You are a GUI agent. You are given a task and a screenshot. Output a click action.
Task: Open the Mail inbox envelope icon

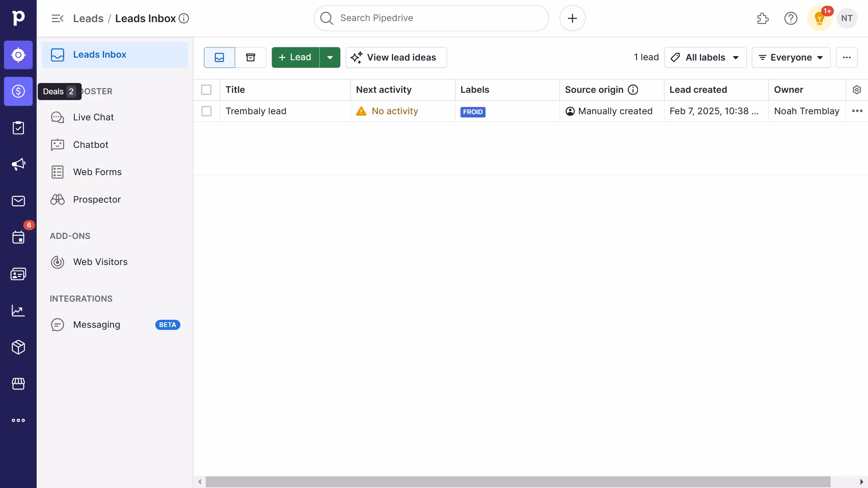(18, 201)
